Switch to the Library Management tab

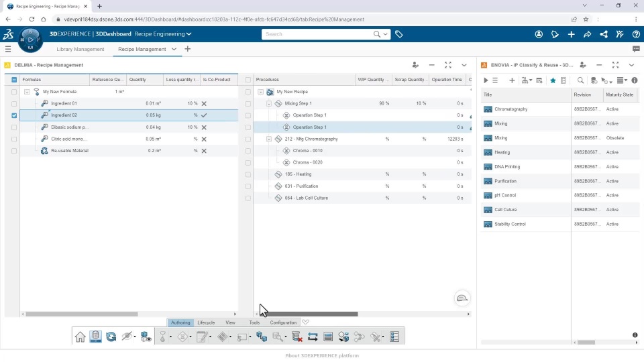[80, 49]
